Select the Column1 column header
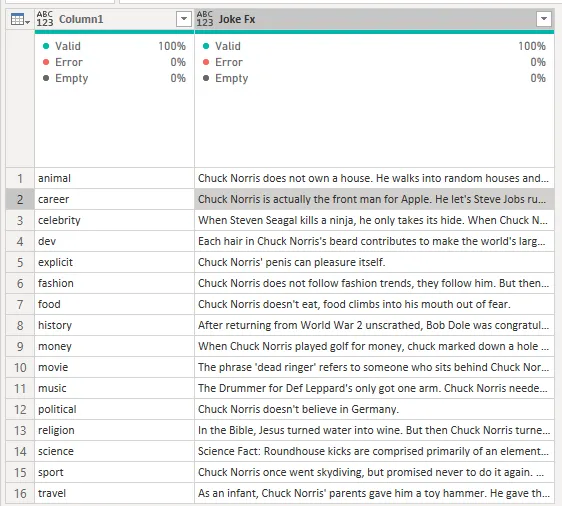 coord(114,19)
